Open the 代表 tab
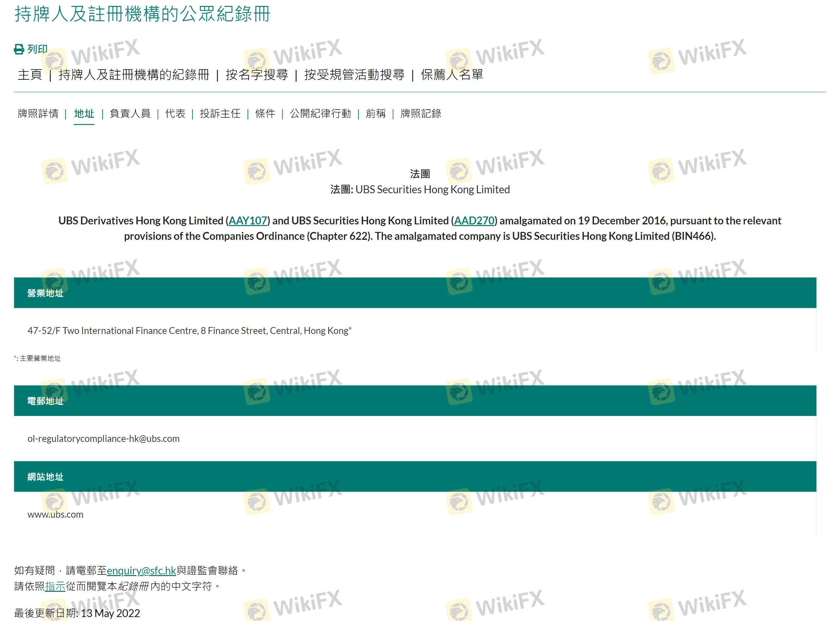 click(x=175, y=113)
